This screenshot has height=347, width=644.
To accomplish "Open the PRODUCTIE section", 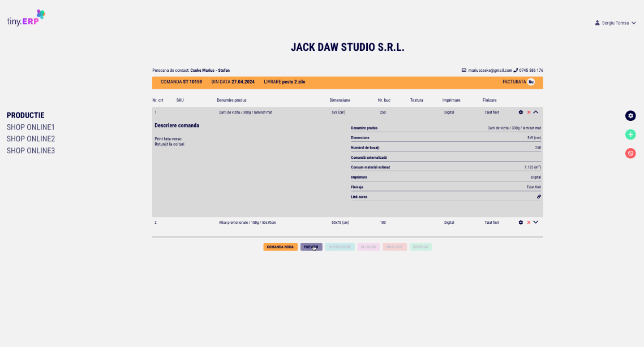I will click(25, 115).
